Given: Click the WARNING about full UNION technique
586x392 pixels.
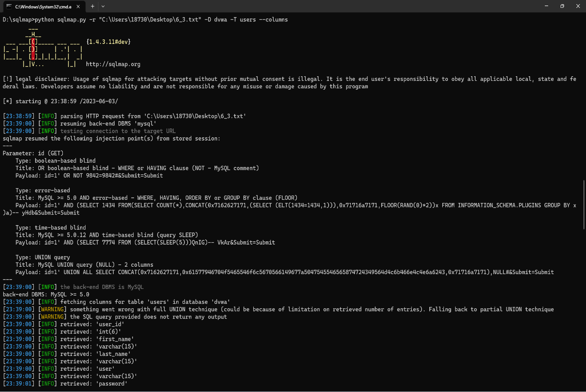Looking at the screenshot, I should click(278, 309).
